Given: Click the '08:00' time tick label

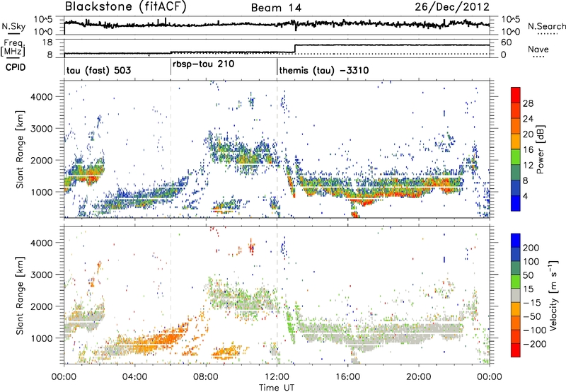Looking at the screenshot, I should [x=206, y=377].
